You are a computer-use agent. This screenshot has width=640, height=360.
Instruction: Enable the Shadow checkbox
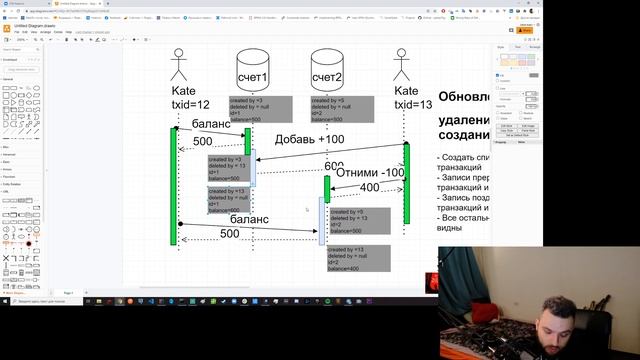tap(521, 113)
